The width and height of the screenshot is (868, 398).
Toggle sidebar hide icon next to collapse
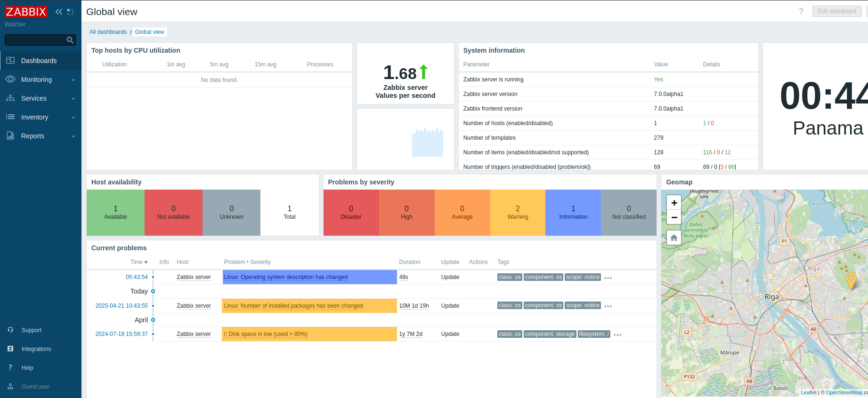pos(70,12)
